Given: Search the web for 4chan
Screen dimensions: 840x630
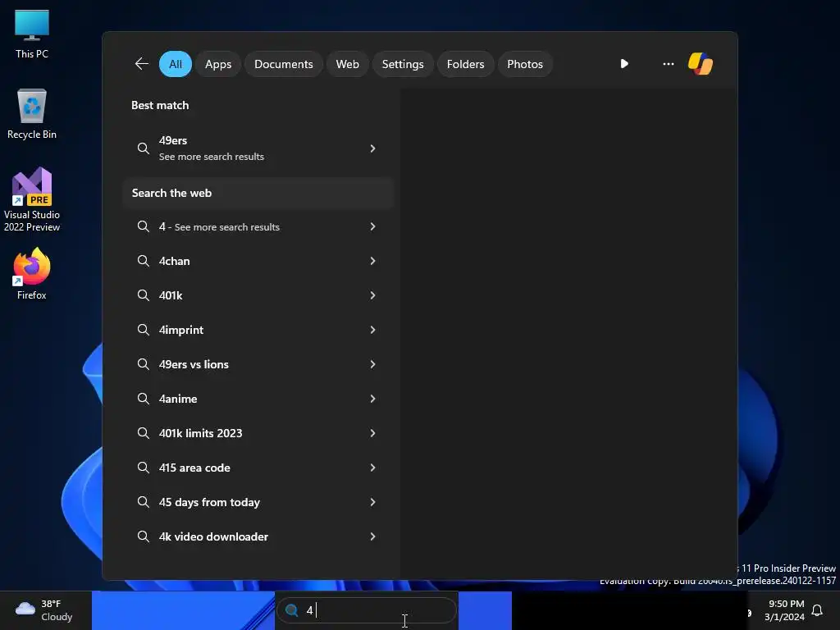Looking at the screenshot, I should tap(258, 261).
